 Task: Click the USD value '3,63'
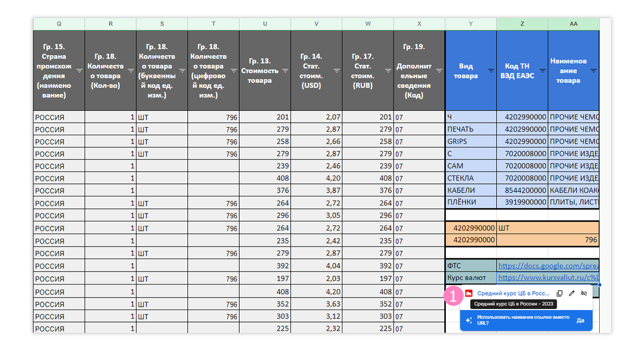(x=316, y=304)
